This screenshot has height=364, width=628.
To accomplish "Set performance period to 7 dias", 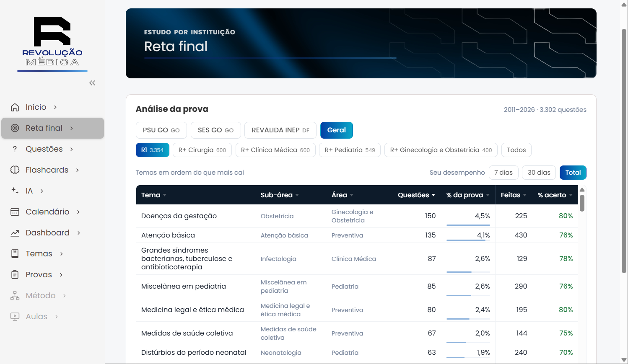I will pyautogui.click(x=503, y=173).
